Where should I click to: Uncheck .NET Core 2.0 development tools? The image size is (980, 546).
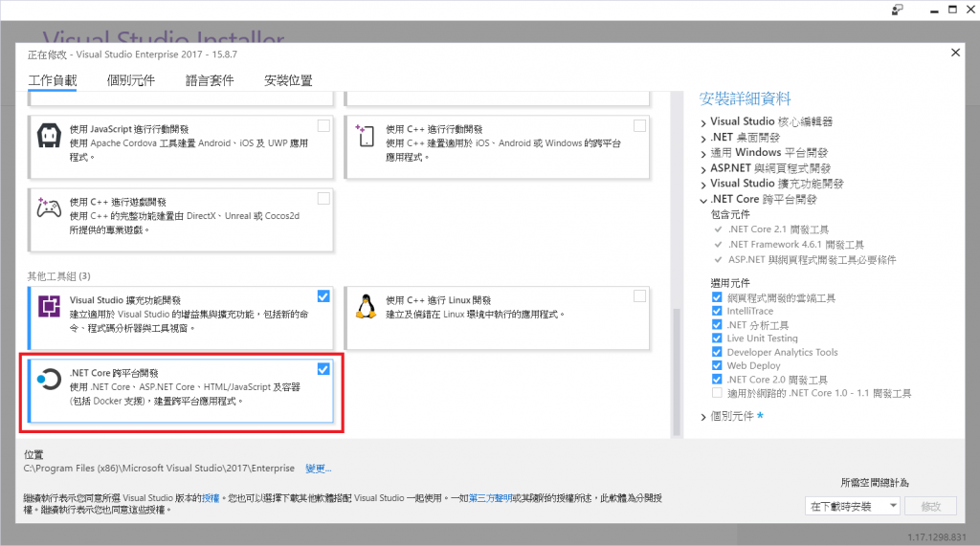coord(717,380)
